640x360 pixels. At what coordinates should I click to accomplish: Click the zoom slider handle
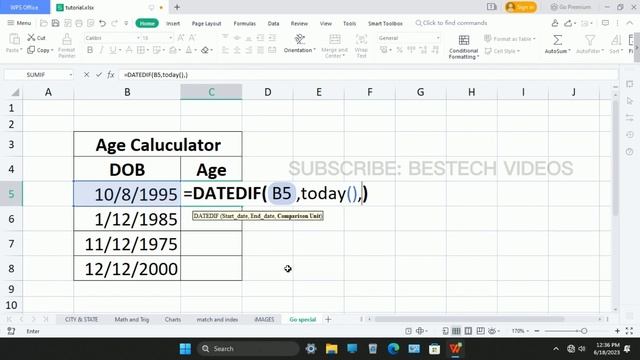tap(584, 331)
